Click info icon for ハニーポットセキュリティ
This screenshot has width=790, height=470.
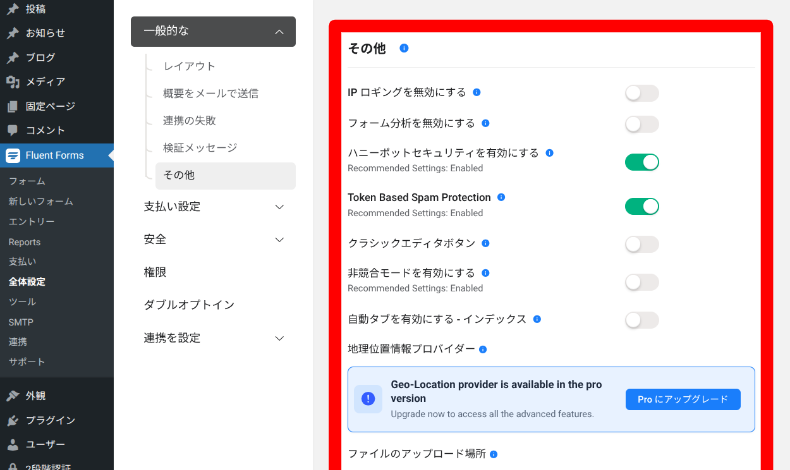click(550, 153)
